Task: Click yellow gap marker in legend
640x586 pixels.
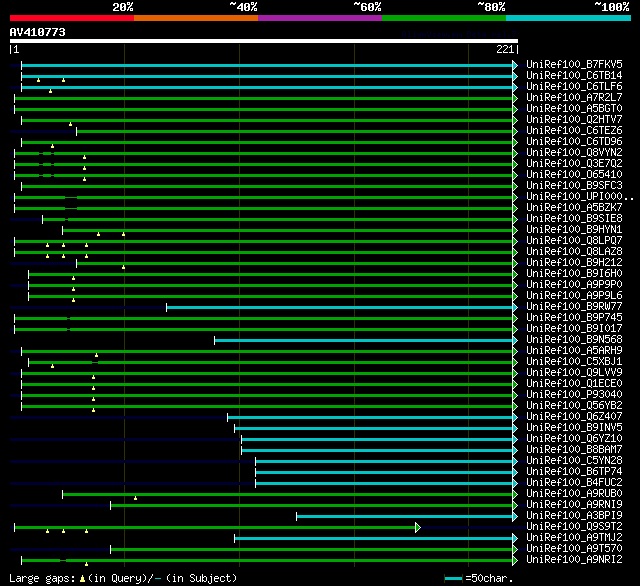Action: point(82,578)
